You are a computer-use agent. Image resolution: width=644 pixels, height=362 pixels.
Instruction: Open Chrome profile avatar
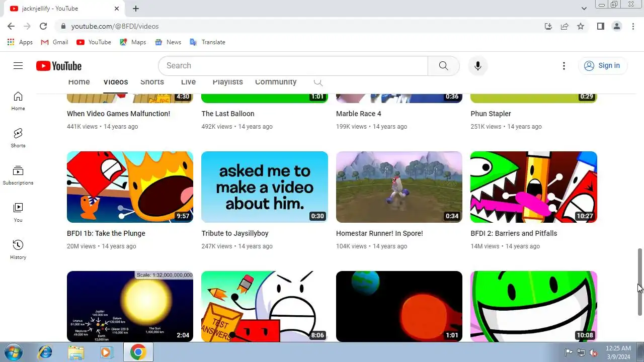tap(617, 26)
